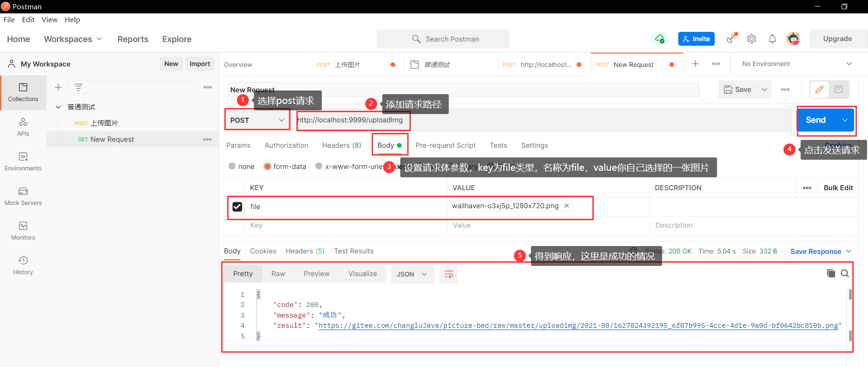This screenshot has width=868, height=367.
Task: Switch to the Authorization tab
Action: coord(286,145)
